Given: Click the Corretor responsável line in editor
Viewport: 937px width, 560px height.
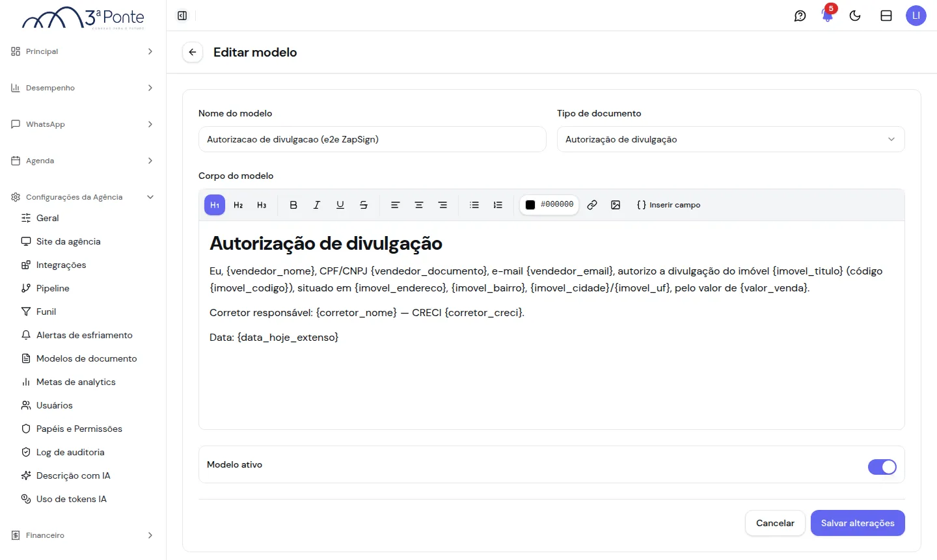Looking at the screenshot, I should [367, 313].
